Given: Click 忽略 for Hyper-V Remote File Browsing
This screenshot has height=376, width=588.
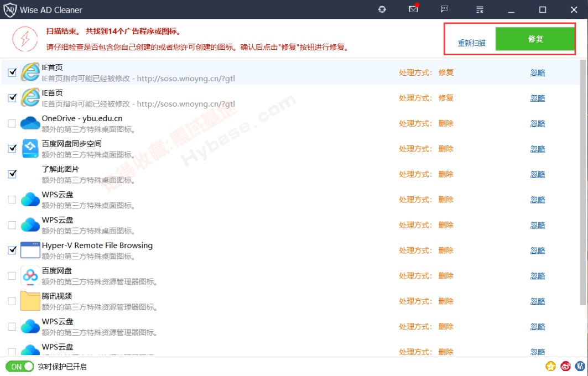Looking at the screenshot, I should [537, 250].
